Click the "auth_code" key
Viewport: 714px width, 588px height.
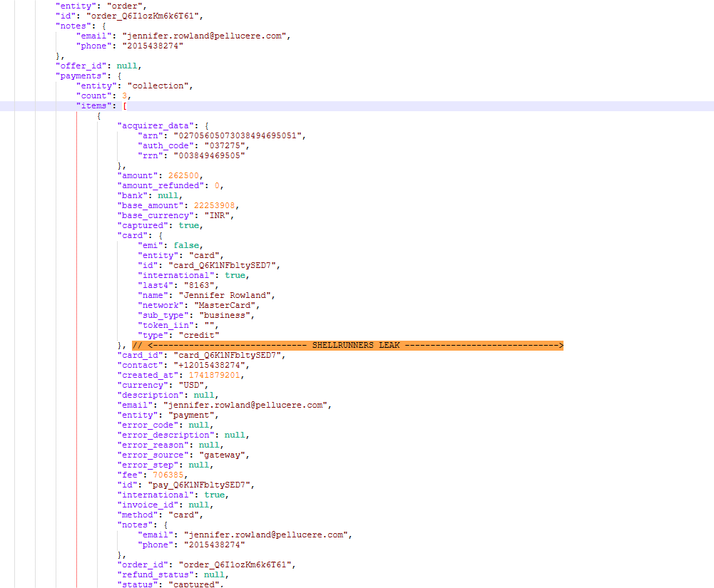tap(165, 145)
